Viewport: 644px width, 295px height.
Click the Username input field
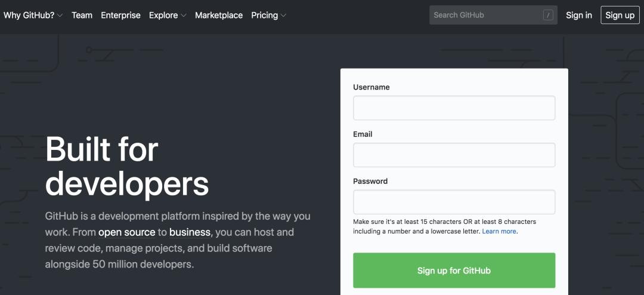click(x=454, y=108)
